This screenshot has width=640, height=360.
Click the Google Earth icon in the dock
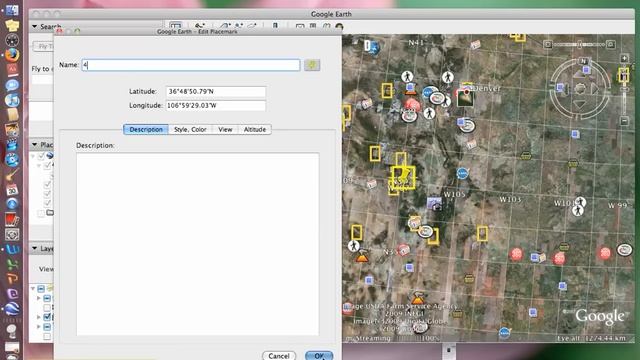click(12, 309)
